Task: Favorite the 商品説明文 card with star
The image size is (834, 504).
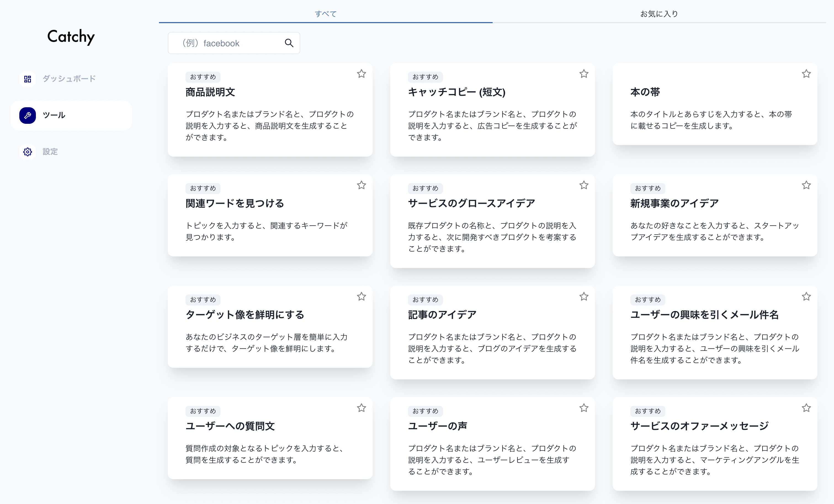Action: coord(361,74)
